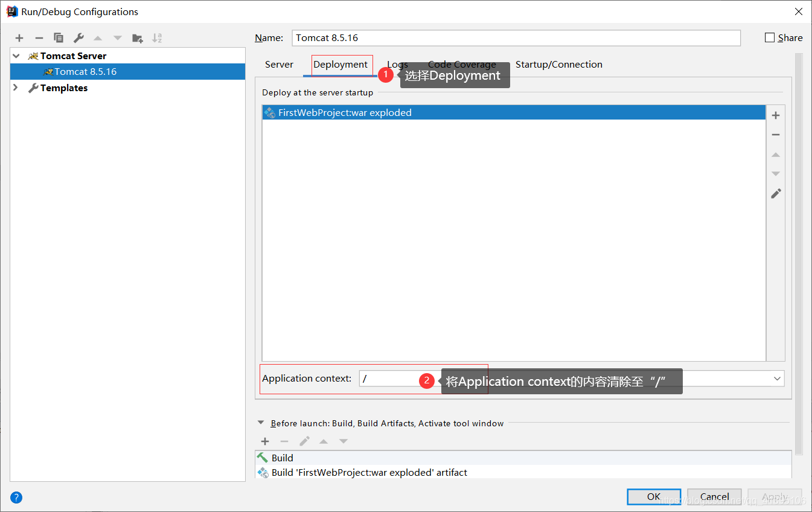Select the Build before-launch task

click(x=523, y=458)
